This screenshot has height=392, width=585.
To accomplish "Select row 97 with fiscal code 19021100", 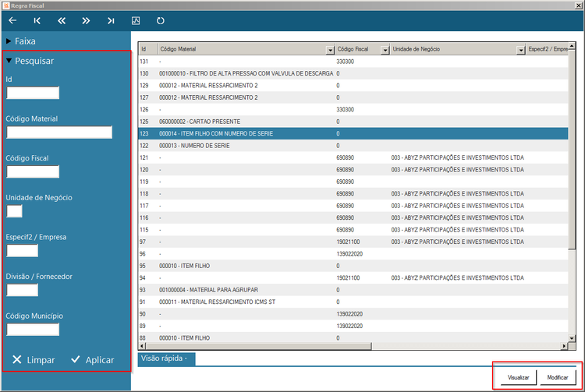I will (x=353, y=242).
